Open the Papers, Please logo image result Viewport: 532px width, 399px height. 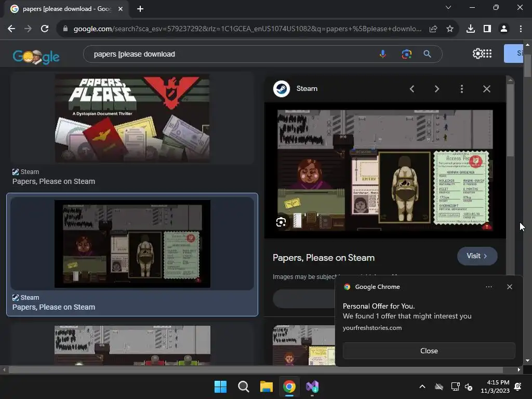[x=132, y=118]
